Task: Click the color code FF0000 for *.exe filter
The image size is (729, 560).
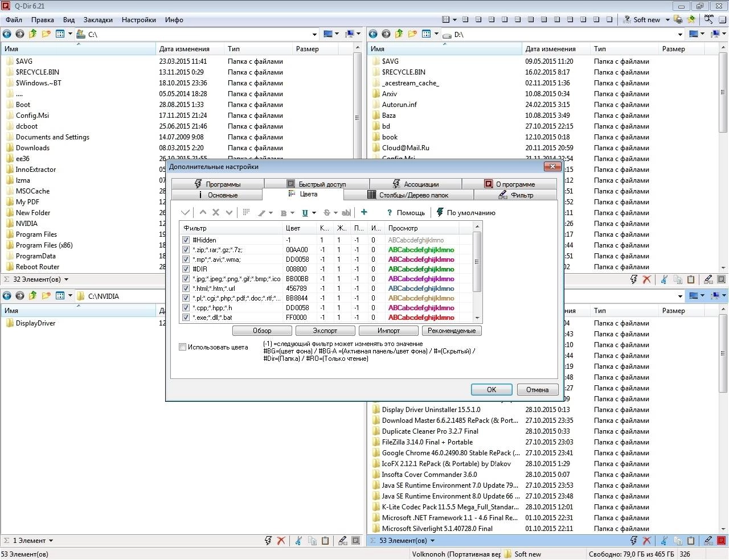Action: coord(296,318)
